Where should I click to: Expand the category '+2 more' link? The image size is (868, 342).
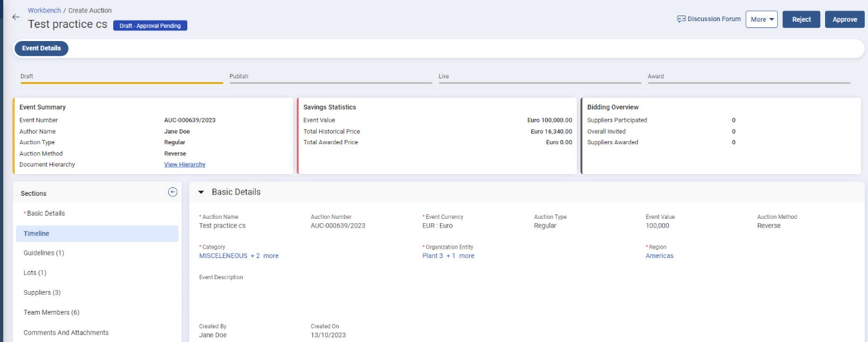point(264,256)
